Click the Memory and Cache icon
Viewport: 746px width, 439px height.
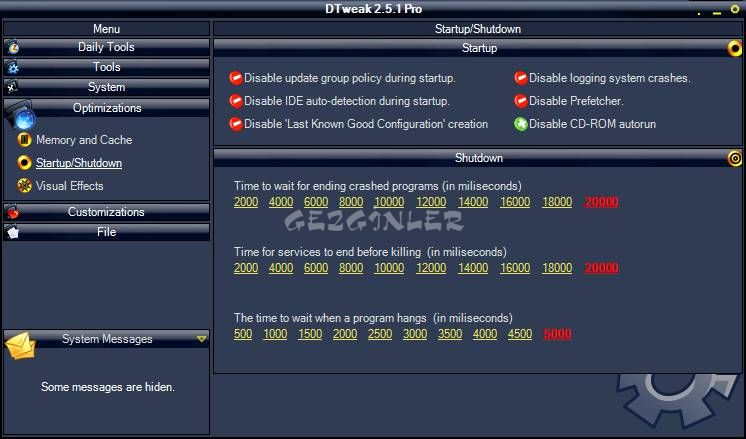pyautogui.click(x=24, y=140)
